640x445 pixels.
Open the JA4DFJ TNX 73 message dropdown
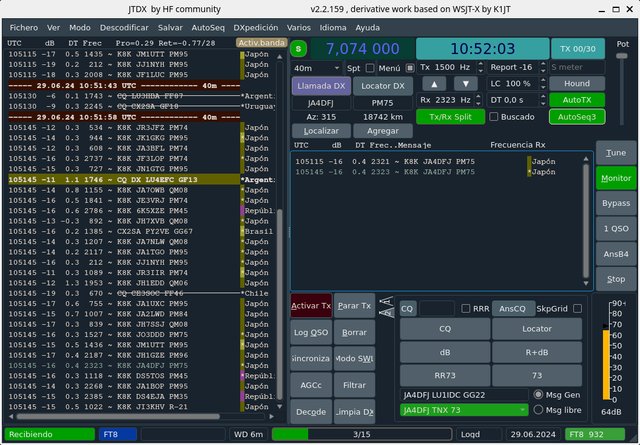[x=464, y=410]
